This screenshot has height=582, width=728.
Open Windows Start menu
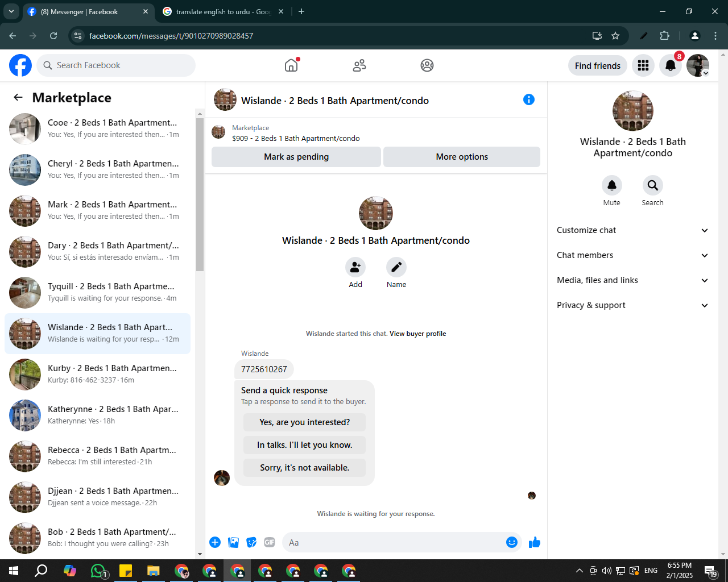14,571
